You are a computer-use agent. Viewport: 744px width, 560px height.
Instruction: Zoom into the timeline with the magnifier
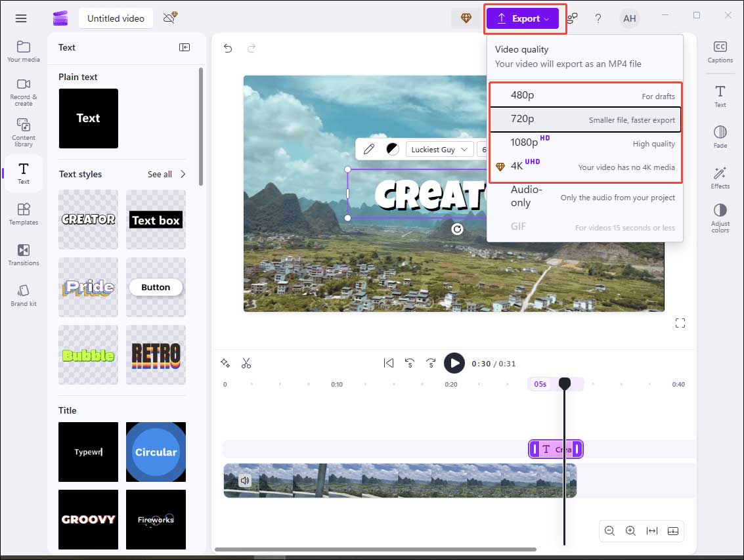pos(630,530)
